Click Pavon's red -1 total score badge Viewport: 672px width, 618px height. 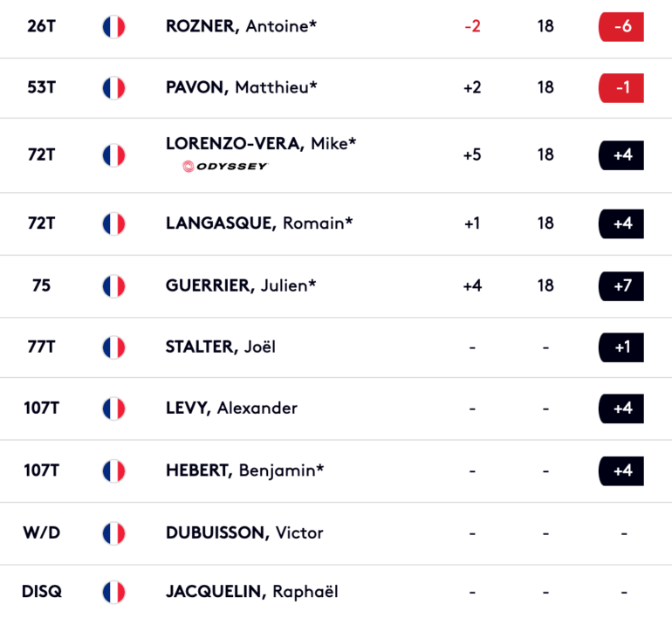[x=621, y=88]
